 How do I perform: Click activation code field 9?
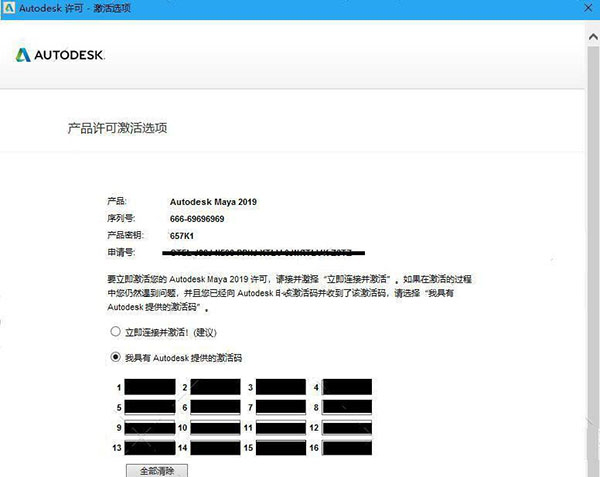pyautogui.click(x=150, y=427)
